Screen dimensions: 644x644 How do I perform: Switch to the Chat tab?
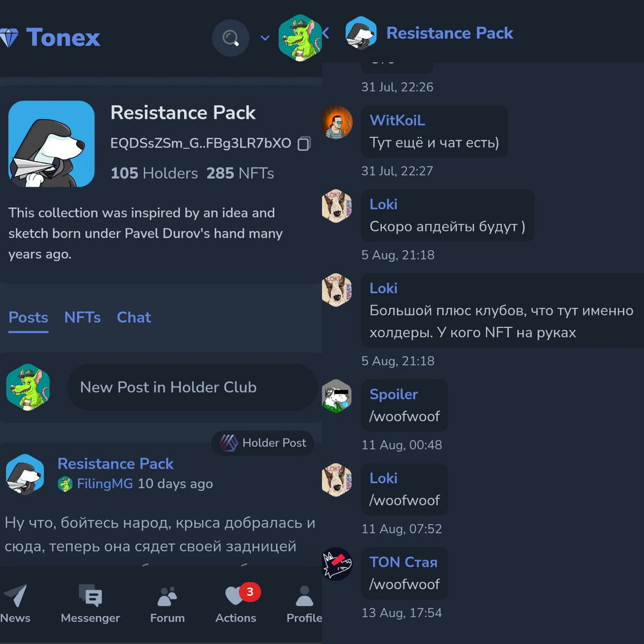[x=134, y=317]
